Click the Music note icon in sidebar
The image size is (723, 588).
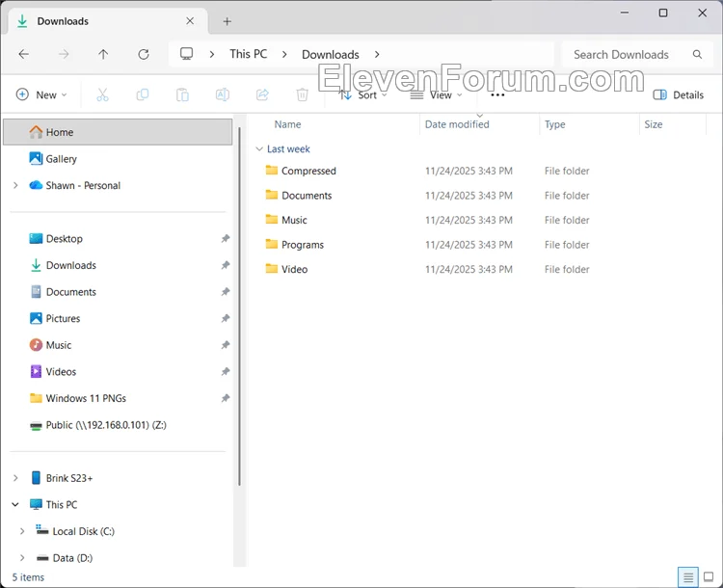[36, 345]
